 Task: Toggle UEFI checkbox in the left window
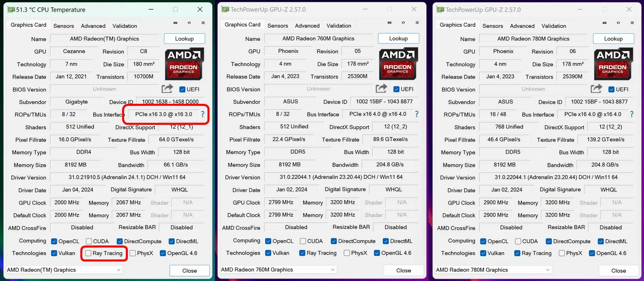[182, 89]
